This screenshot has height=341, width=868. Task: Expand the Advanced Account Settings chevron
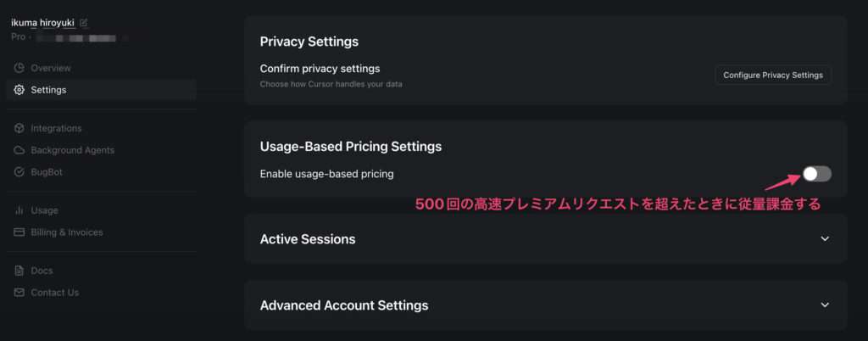click(x=825, y=305)
